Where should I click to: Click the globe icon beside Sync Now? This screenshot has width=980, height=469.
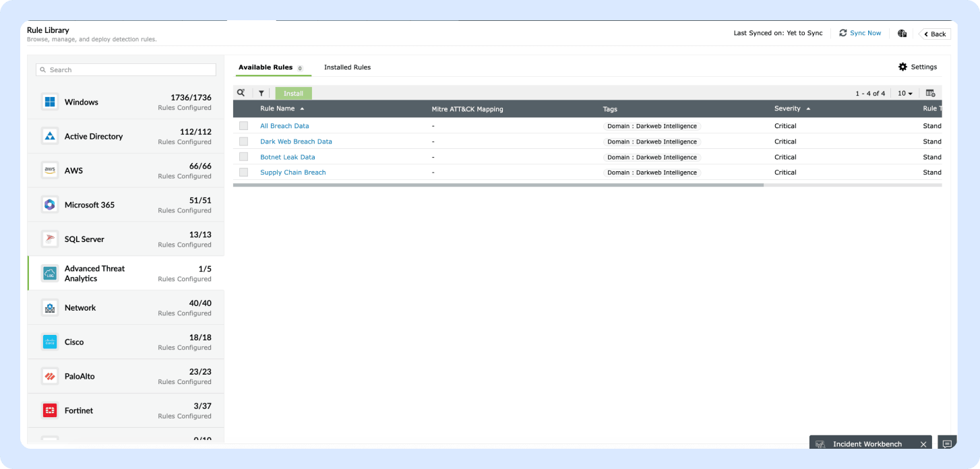[902, 33]
